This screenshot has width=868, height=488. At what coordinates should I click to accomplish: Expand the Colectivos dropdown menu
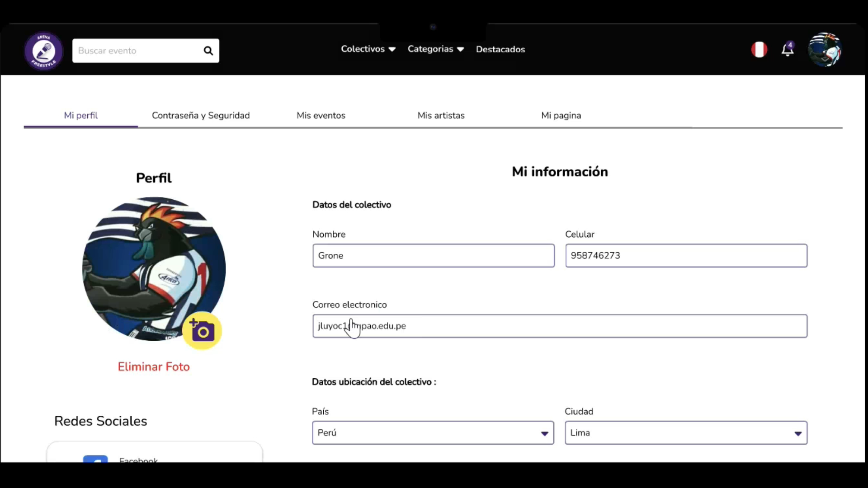[368, 49]
